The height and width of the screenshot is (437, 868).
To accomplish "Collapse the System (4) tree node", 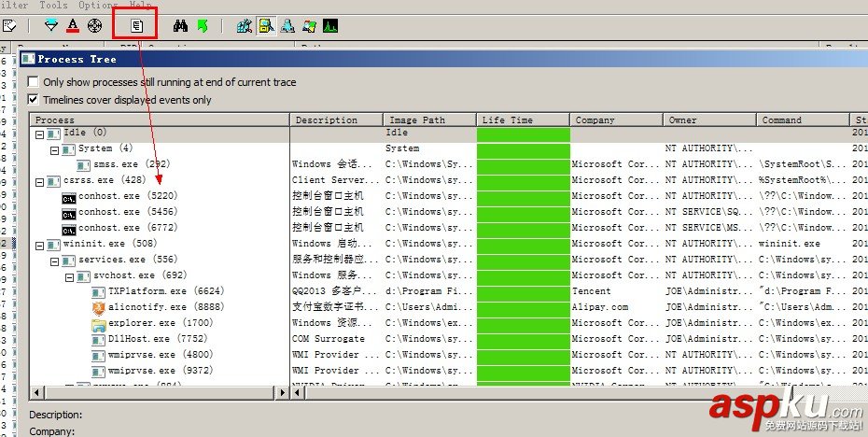I will coord(54,150).
